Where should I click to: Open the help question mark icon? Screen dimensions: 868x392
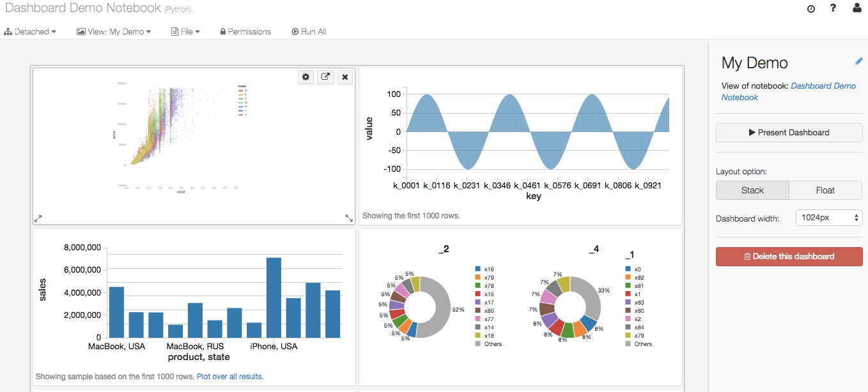coord(833,9)
